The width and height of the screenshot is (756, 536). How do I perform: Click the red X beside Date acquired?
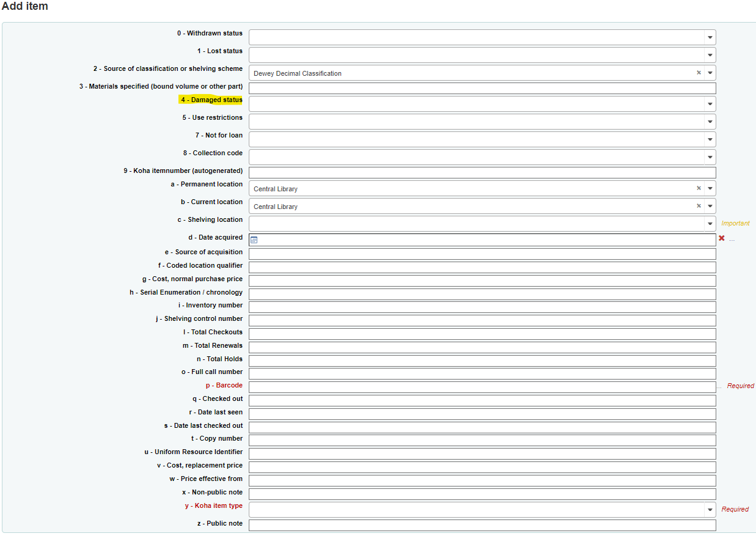pyautogui.click(x=721, y=238)
